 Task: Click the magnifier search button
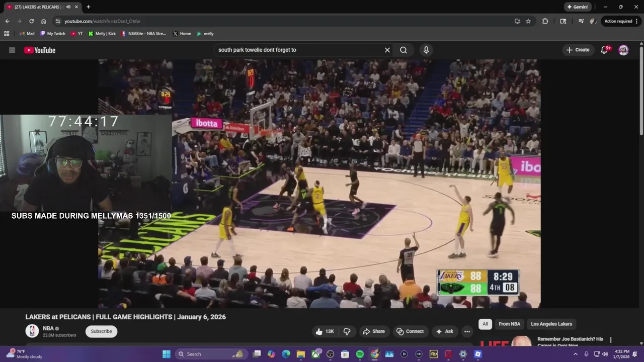pos(404,50)
